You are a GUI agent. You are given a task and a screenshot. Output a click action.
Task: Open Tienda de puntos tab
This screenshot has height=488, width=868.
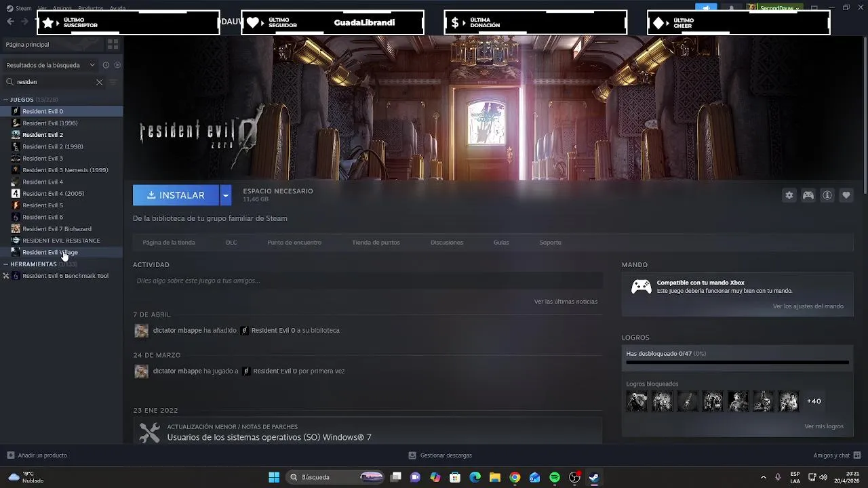[x=376, y=243]
